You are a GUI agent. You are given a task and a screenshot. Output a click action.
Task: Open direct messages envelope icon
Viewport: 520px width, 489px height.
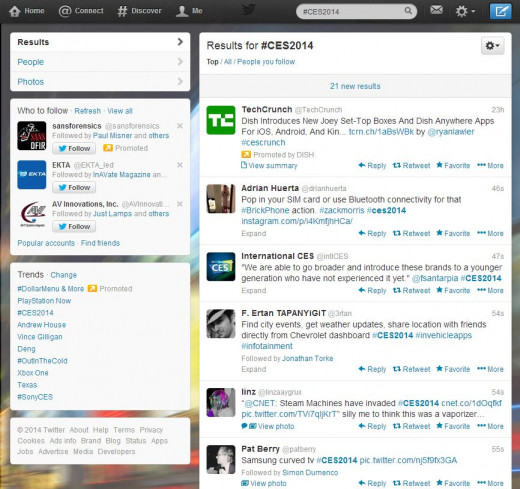pos(436,10)
